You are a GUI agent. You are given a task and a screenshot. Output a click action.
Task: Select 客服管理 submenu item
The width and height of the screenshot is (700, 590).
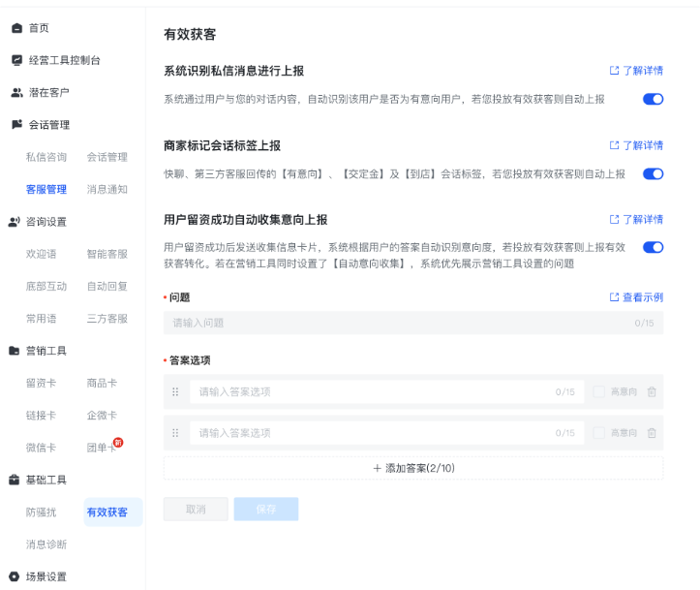pyautogui.click(x=46, y=189)
